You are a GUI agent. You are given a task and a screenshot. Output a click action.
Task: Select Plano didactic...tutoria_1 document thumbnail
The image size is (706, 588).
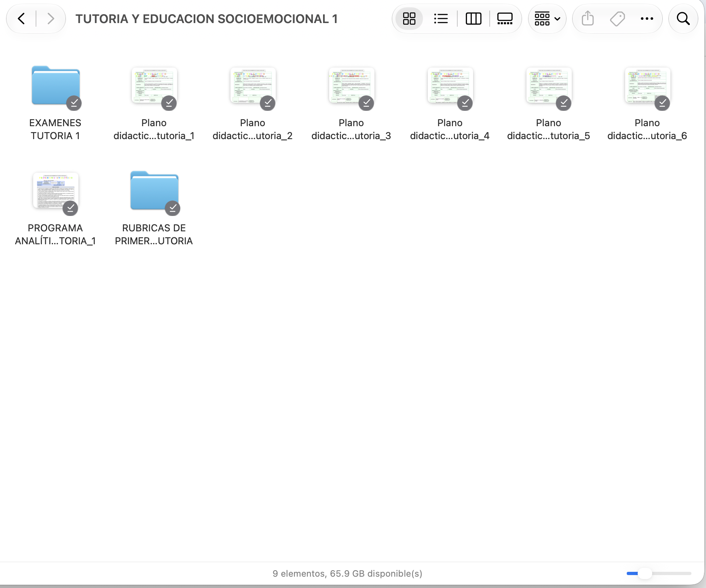pyautogui.click(x=154, y=85)
